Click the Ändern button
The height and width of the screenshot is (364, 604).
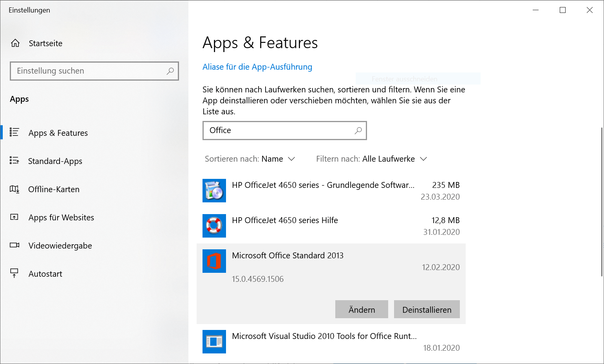tap(362, 309)
